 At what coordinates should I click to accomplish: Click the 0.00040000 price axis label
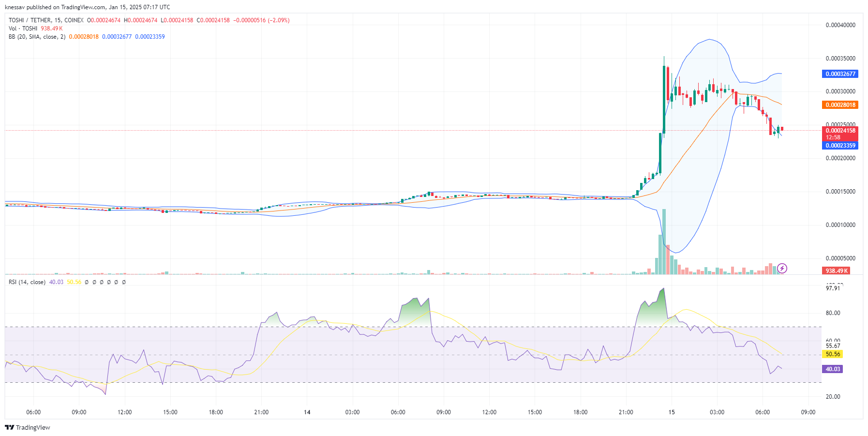pyautogui.click(x=840, y=25)
